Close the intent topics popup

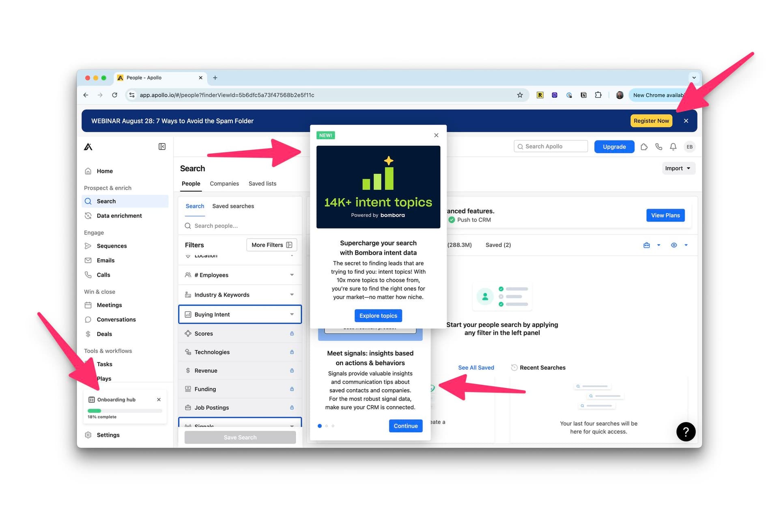(436, 135)
